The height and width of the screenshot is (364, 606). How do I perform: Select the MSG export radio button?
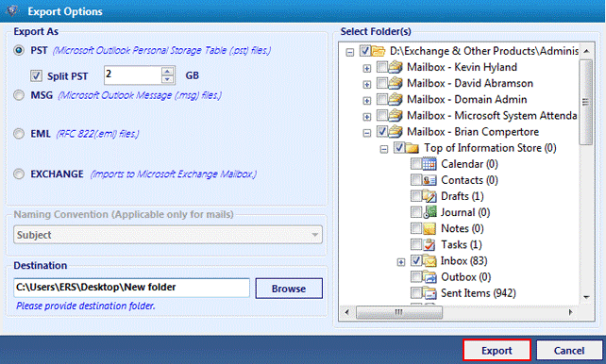pos(19,95)
